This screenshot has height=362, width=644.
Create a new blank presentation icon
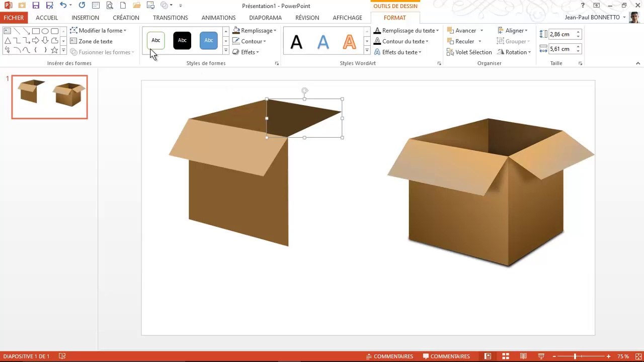click(x=123, y=6)
